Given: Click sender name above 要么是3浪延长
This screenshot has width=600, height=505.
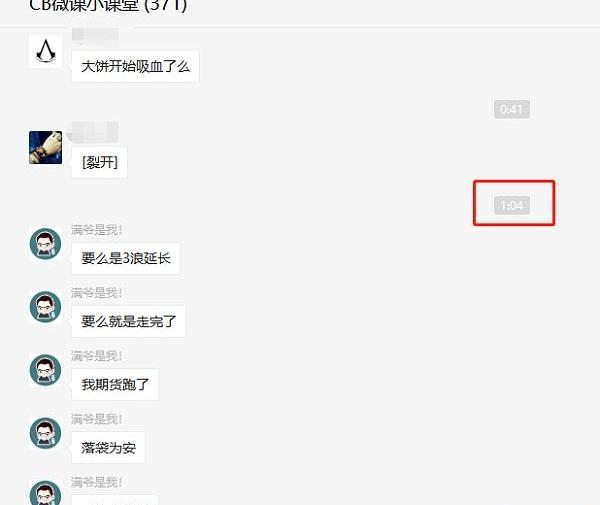Looking at the screenshot, I should click(96, 230).
